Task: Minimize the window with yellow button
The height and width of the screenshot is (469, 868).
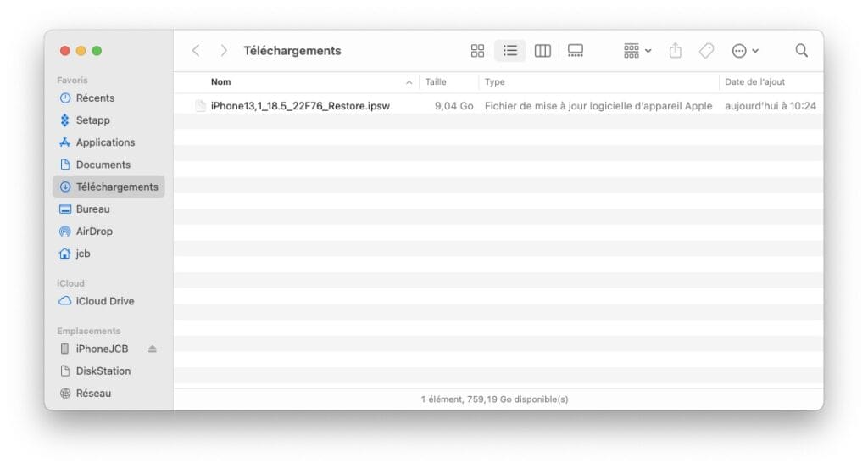Action: click(81, 51)
